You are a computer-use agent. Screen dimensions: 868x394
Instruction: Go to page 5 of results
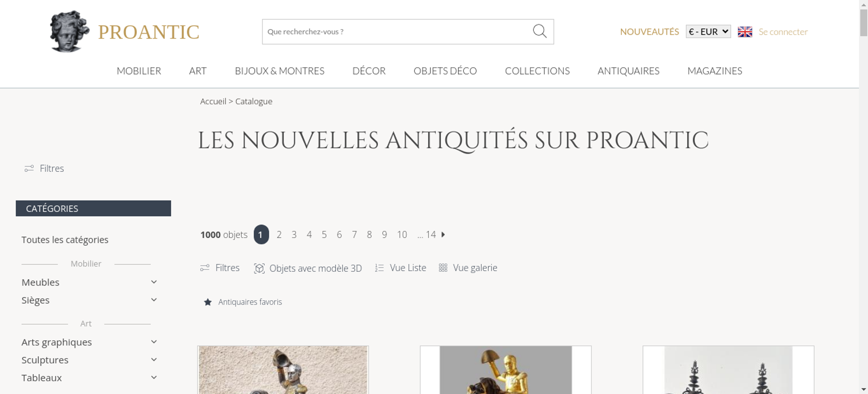click(324, 235)
